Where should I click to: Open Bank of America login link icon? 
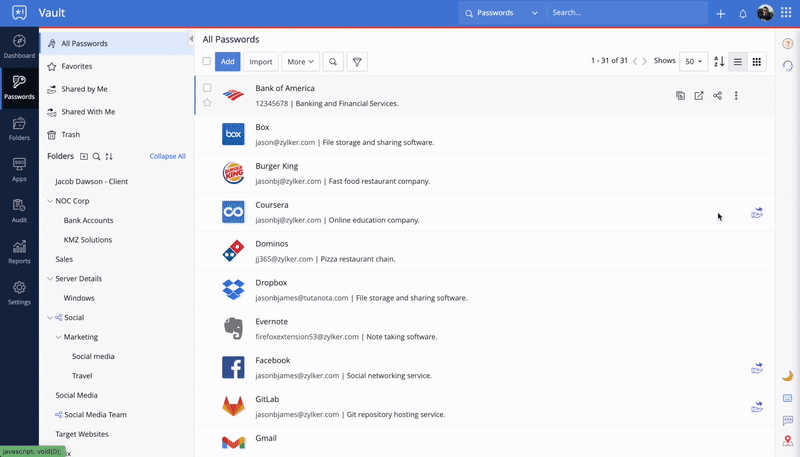(698, 95)
